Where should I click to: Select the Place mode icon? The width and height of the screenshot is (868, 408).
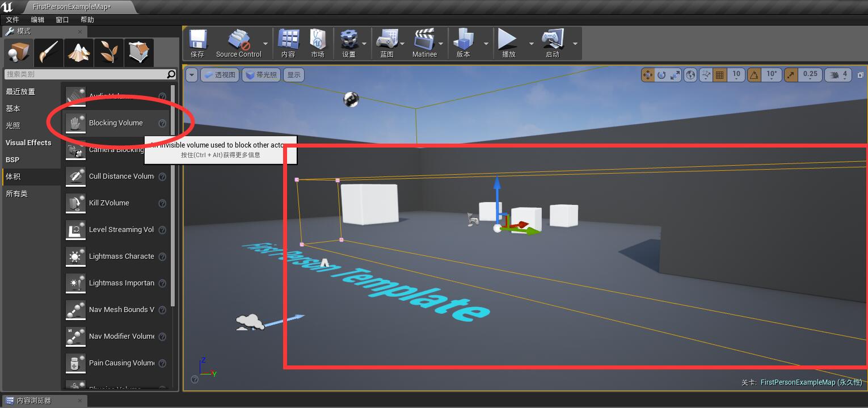click(18, 53)
